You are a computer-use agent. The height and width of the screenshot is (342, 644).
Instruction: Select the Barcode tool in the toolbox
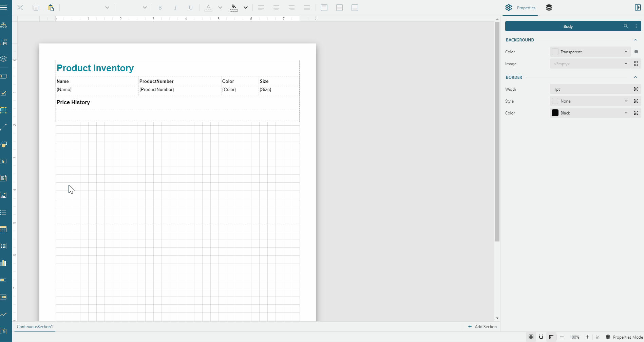(x=4, y=297)
